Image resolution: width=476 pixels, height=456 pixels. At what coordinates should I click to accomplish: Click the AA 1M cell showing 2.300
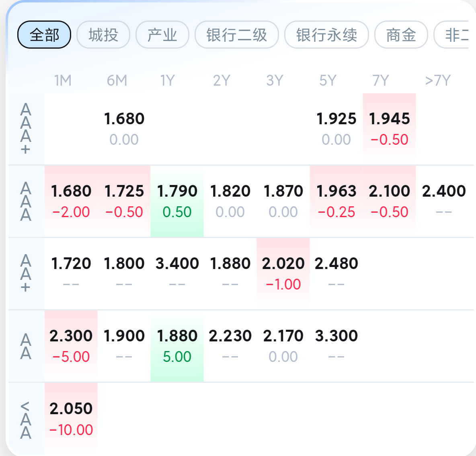(71, 345)
